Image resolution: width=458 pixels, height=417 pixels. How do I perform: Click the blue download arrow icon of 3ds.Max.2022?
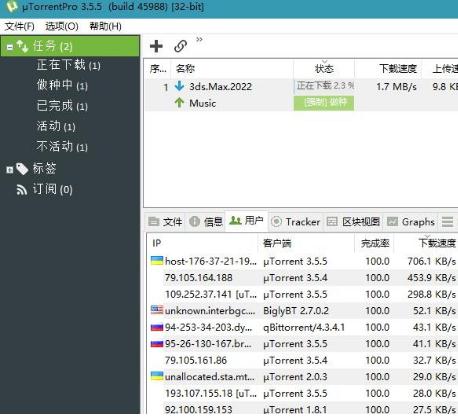point(179,86)
